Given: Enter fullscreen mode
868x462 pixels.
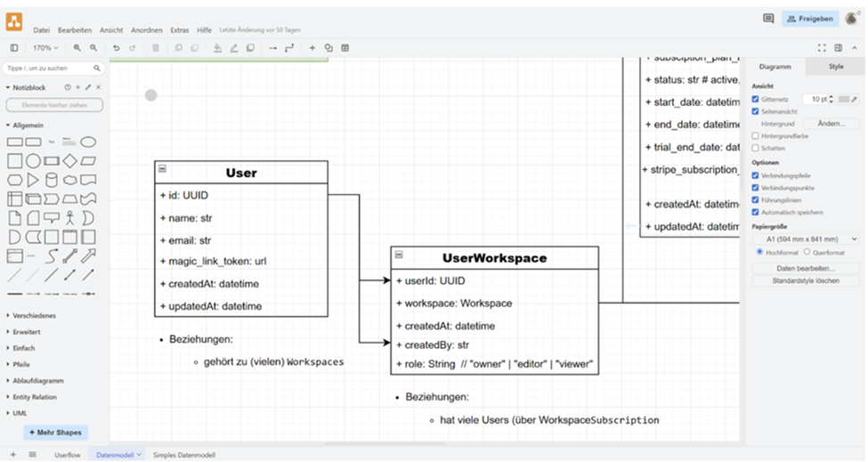Looking at the screenshot, I should pyautogui.click(x=822, y=48).
